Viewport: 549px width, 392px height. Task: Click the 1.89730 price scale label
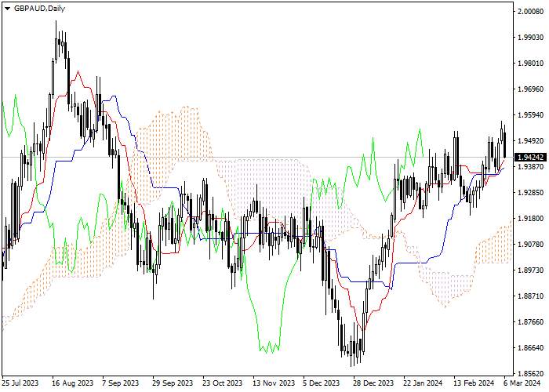pyautogui.click(x=531, y=270)
